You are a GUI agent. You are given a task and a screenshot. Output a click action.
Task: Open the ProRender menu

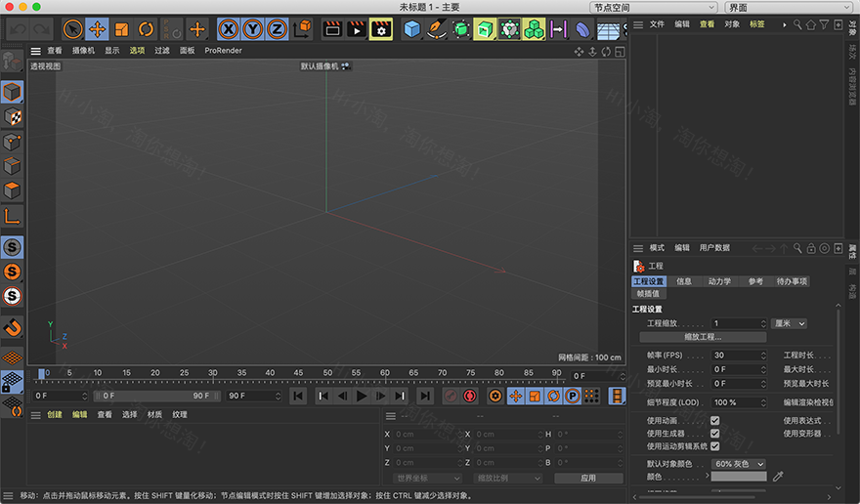coord(223,51)
